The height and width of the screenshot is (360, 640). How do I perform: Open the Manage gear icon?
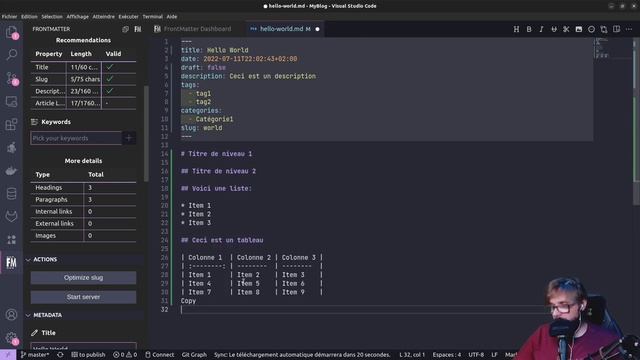[11, 338]
